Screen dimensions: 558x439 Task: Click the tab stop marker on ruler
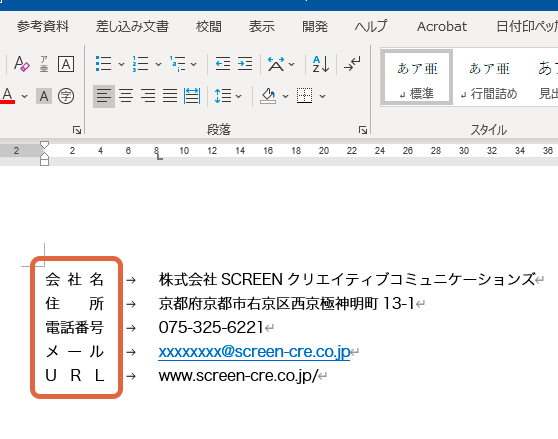click(160, 157)
